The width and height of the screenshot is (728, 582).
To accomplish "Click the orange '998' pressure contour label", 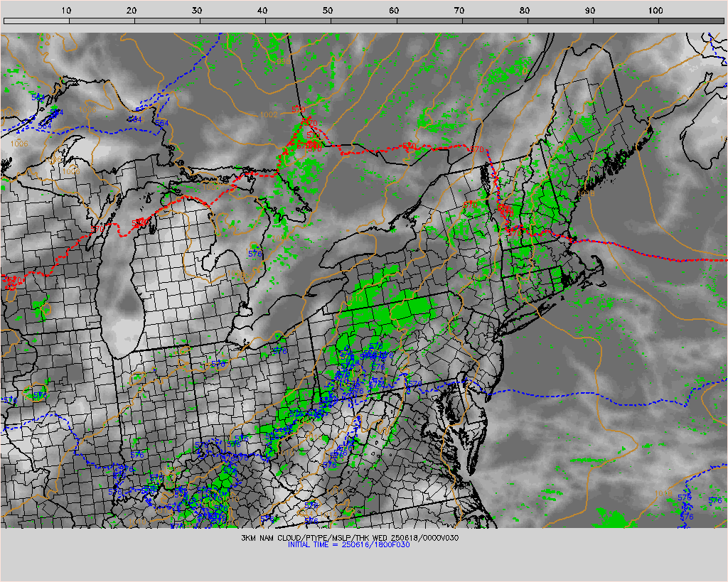I will coord(283,61).
